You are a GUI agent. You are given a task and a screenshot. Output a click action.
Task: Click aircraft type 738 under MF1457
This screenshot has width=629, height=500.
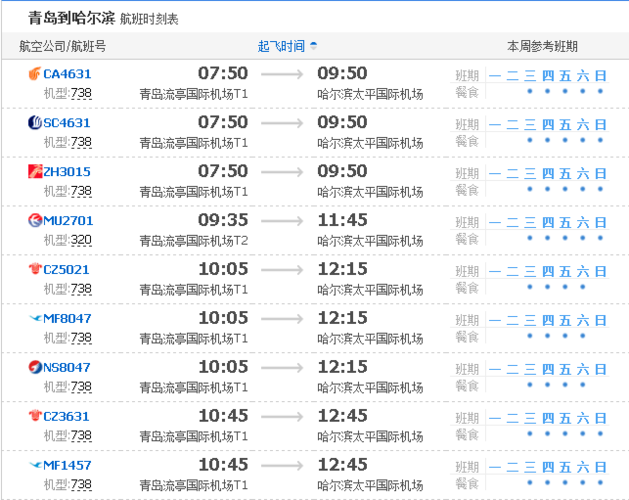pos(81,485)
